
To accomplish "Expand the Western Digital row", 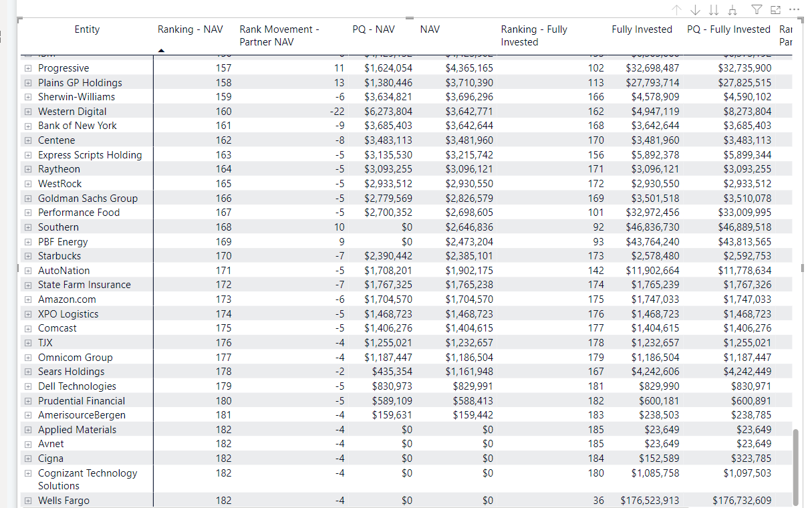I will point(28,112).
